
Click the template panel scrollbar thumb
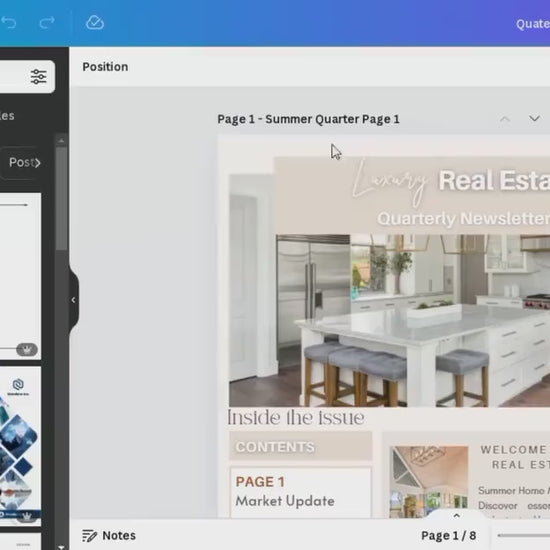[61, 198]
